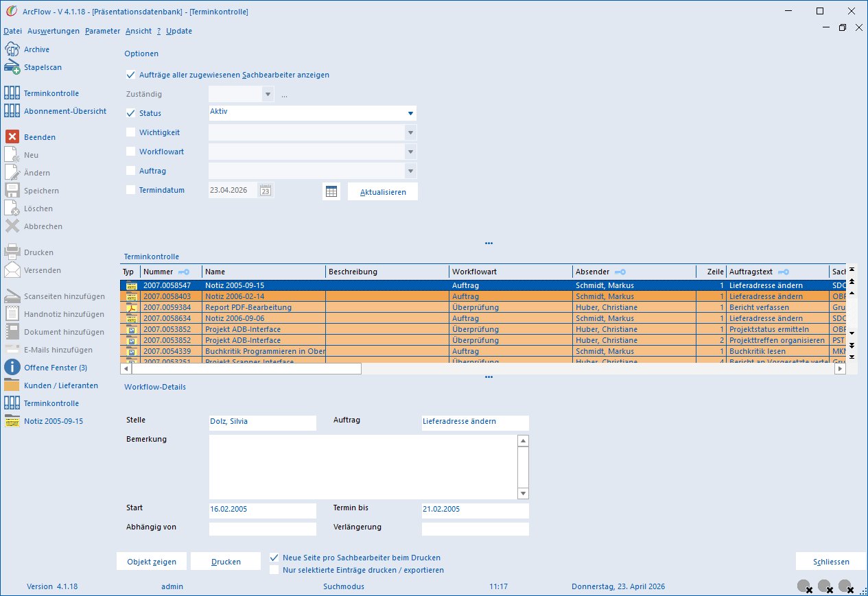The height and width of the screenshot is (596, 868).
Task: Toggle Neue Seite pro Sachbearbeiter beim Drucken
Action: [274, 558]
